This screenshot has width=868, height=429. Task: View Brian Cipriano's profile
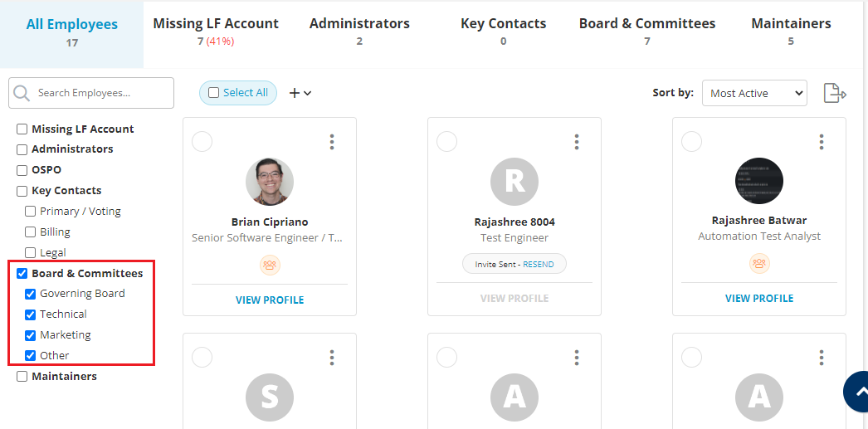click(x=270, y=300)
